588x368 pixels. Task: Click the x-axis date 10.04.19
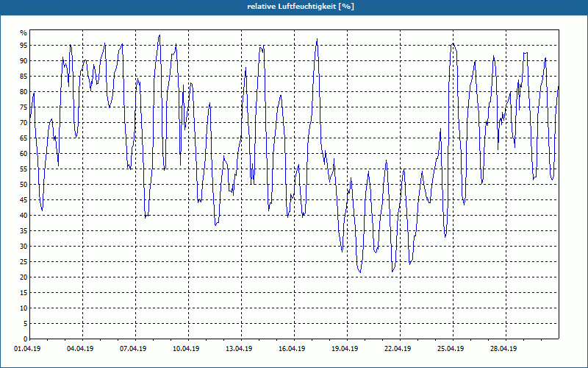pyautogui.click(x=186, y=349)
